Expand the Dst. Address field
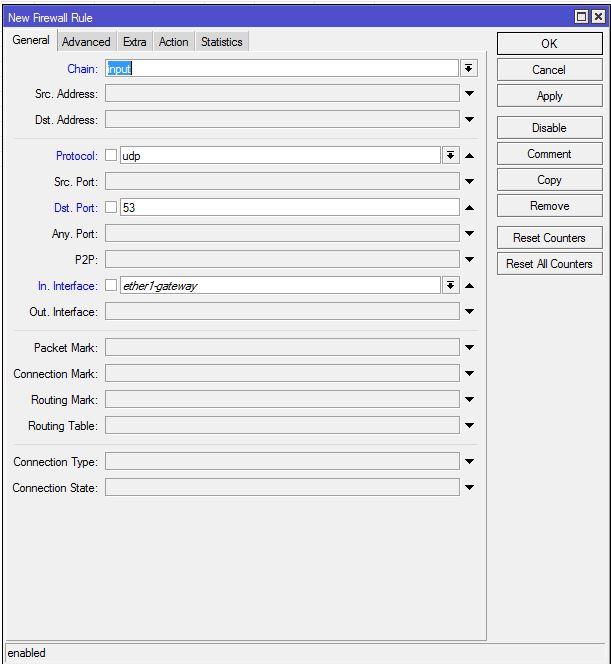 click(x=469, y=119)
